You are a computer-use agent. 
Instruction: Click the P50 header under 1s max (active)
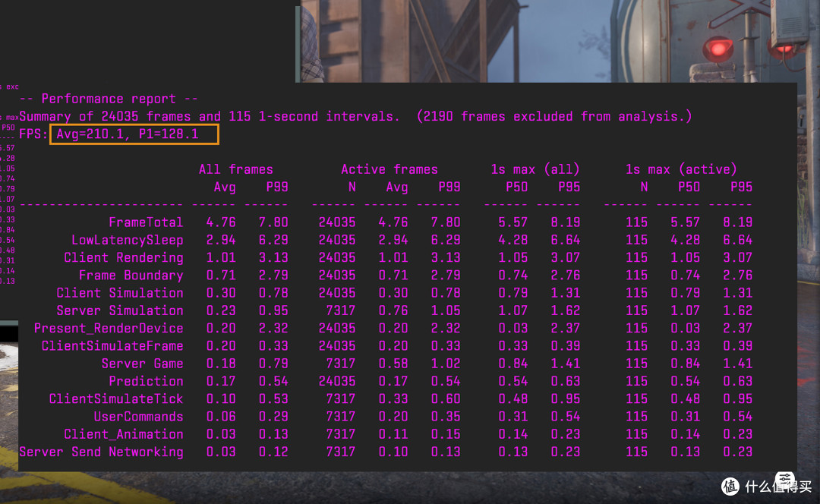pos(689,187)
